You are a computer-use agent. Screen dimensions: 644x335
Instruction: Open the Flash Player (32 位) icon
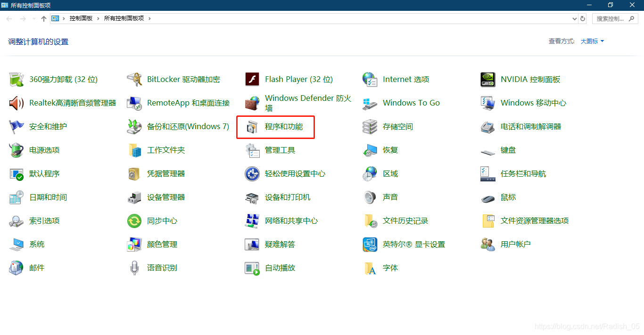point(252,80)
